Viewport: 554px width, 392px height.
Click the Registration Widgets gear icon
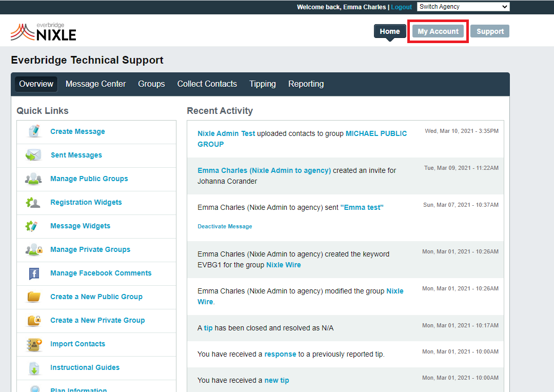pos(33,202)
